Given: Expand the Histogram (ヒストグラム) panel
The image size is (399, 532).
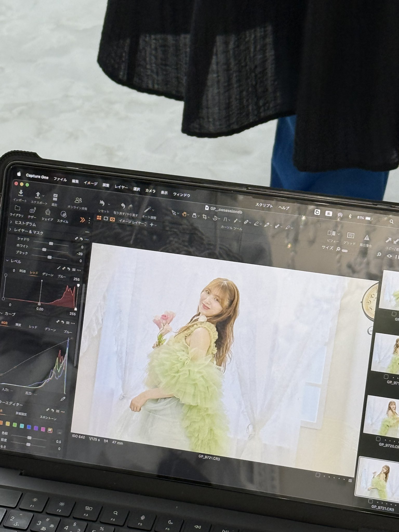Looking at the screenshot, I should (11, 222).
